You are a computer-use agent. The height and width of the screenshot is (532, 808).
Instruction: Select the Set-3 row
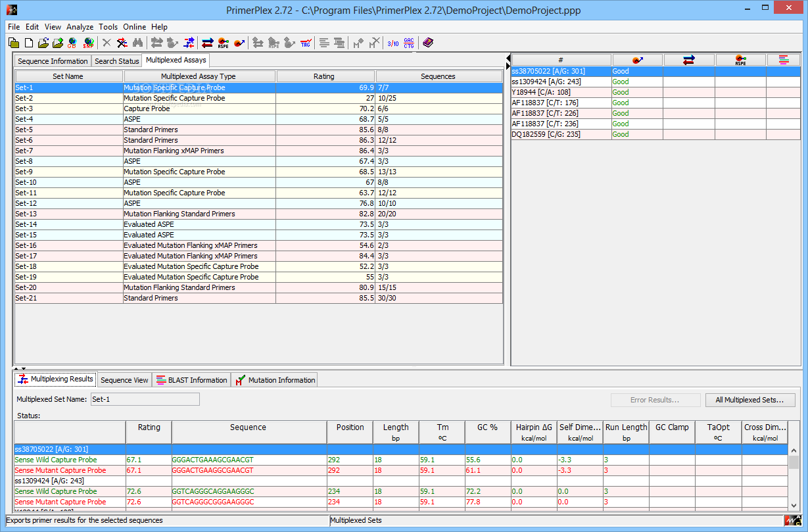[x=259, y=109]
